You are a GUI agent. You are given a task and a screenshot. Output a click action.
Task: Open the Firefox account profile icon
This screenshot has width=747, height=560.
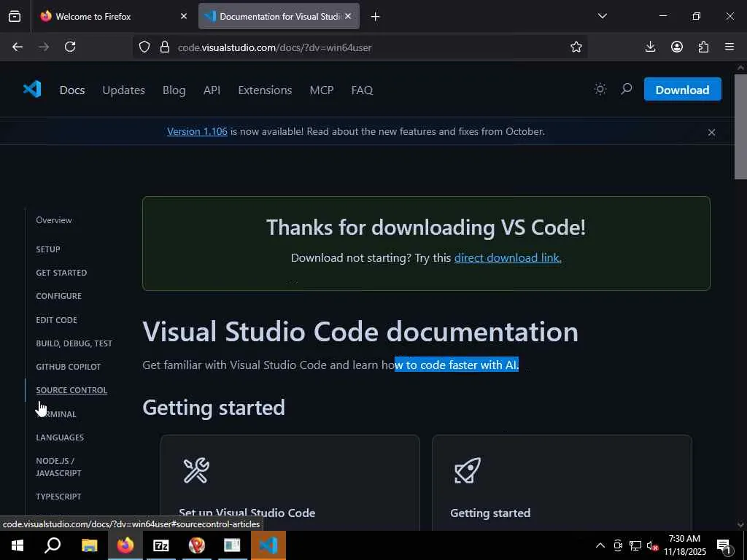pos(677,47)
